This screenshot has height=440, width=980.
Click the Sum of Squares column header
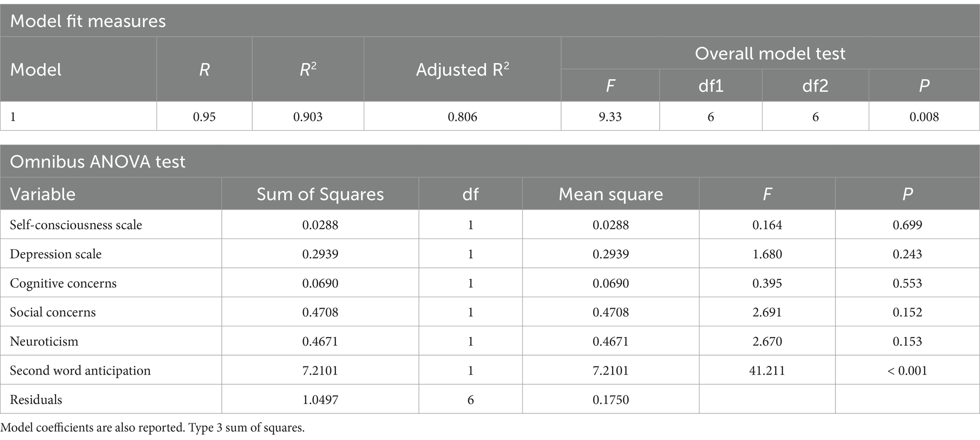[x=320, y=194]
